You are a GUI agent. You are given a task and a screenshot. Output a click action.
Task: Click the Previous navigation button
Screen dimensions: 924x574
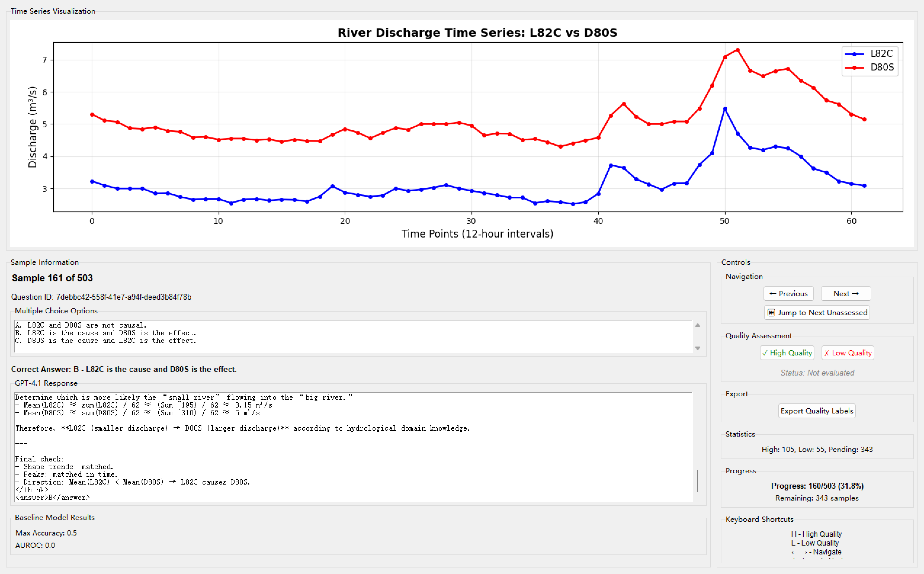(x=788, y=294)
